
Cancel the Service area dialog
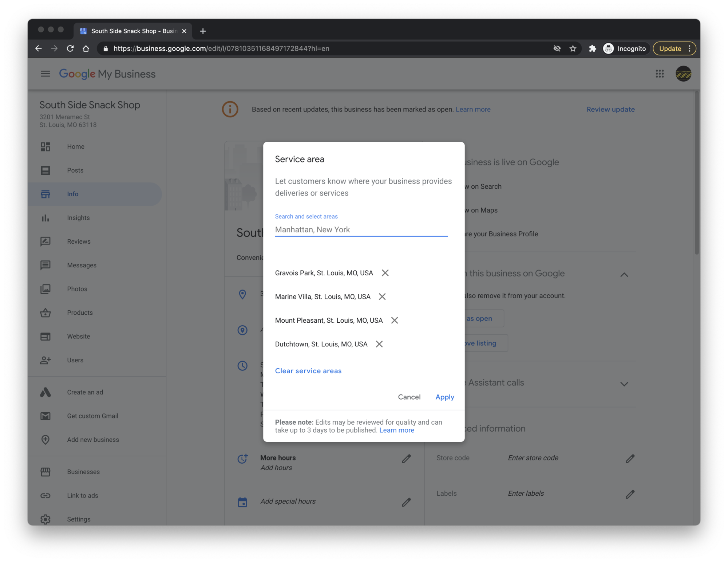pyautogui.click(x=409, y=397)
